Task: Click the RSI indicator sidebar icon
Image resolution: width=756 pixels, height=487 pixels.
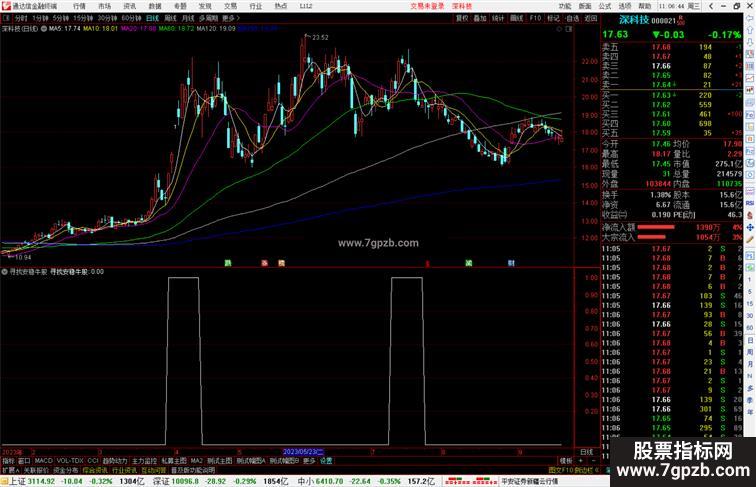Action: click(x=750, y=203)
